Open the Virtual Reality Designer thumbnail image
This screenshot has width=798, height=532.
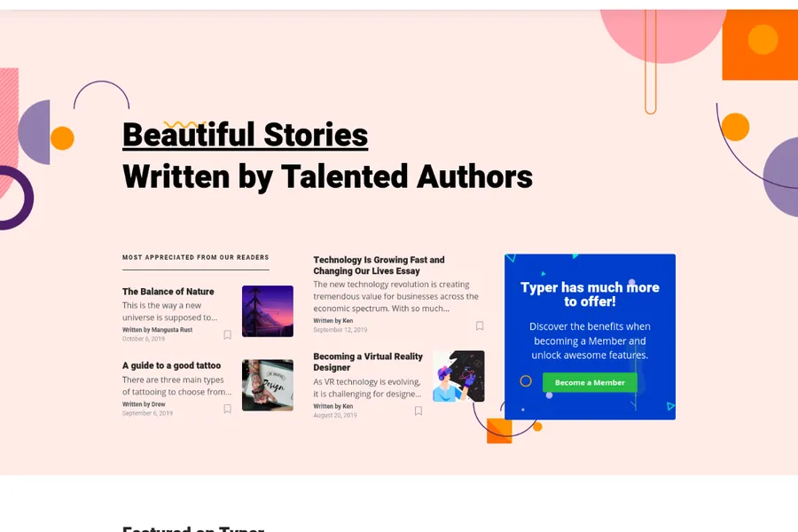coord(458,376)
